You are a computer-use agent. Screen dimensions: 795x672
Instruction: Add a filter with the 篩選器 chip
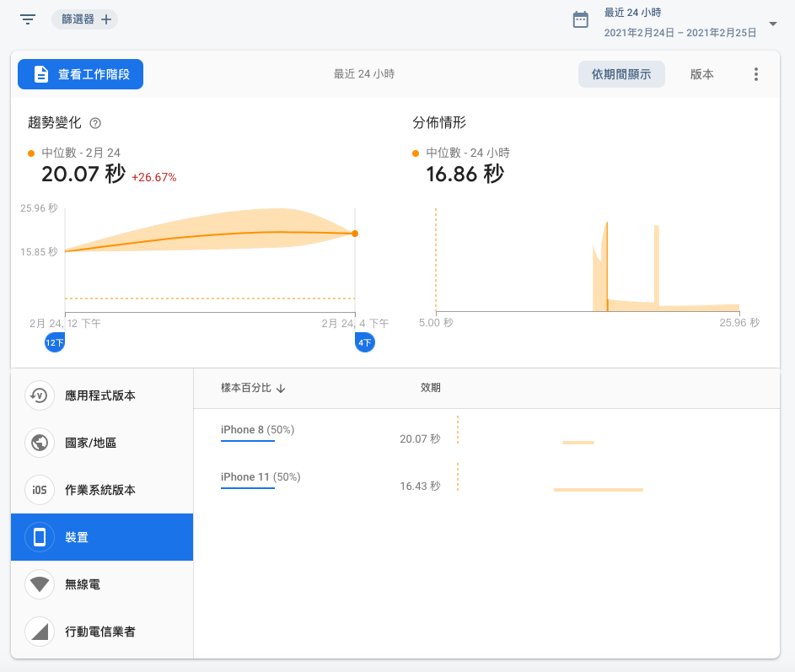coord(85,19)
